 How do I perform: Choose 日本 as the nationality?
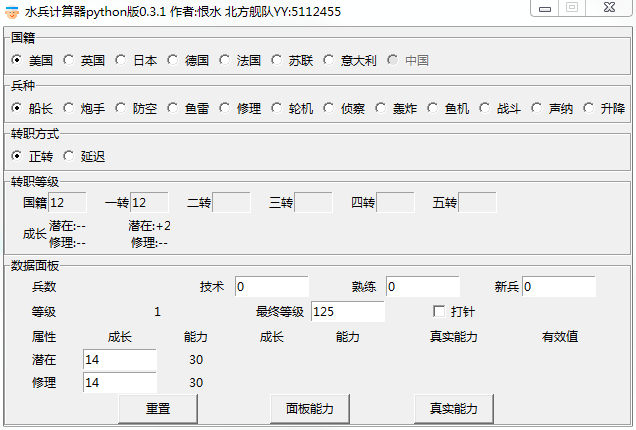tap(121, 60)
